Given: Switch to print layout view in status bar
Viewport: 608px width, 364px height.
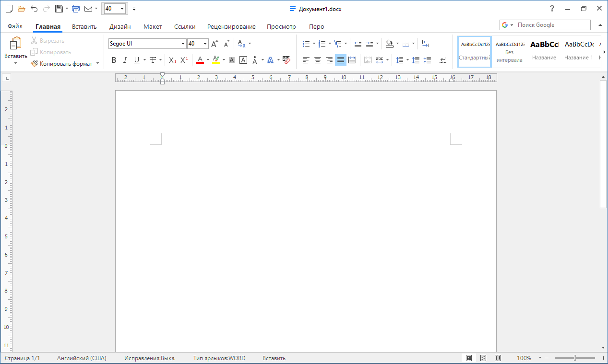Looking at the screenshot, I should (x=469, y=358).
